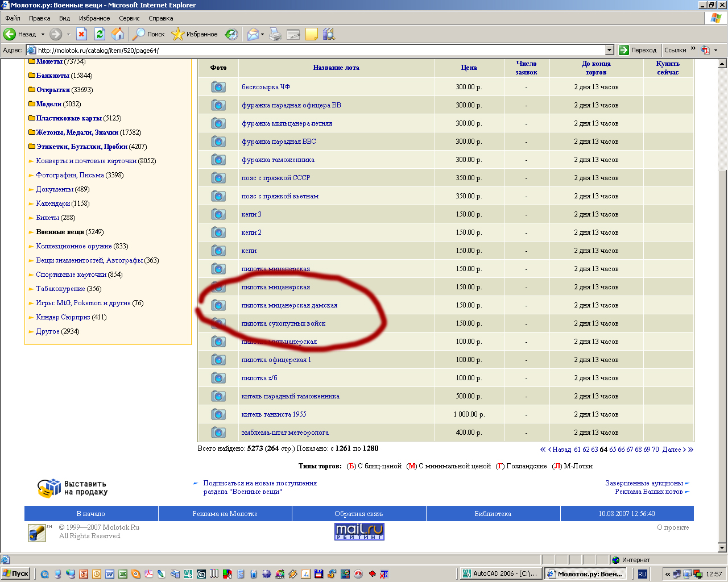This screenshot has height=582, width=728.
Task: Expand hidden tray icons chevron
Action: pyautogui.click(x=668, y=574)
